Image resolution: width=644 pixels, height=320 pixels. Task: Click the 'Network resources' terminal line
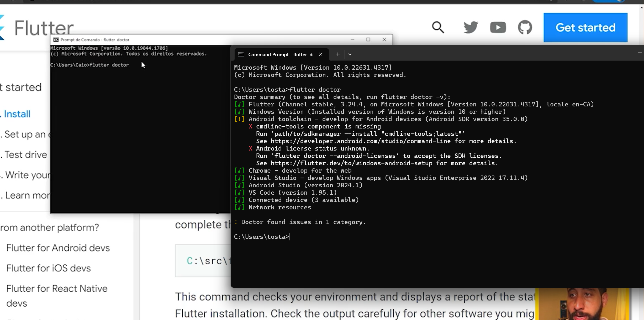(x=273, y=207)
